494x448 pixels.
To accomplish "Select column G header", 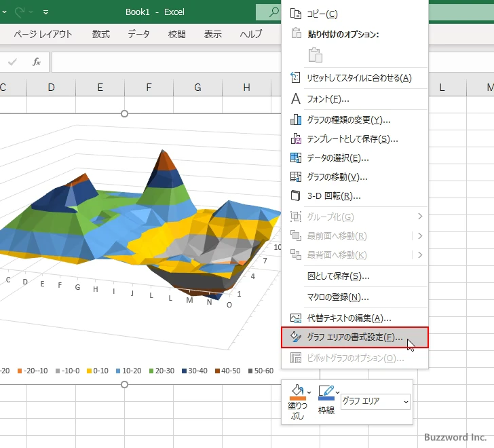I will click(197, 88).
